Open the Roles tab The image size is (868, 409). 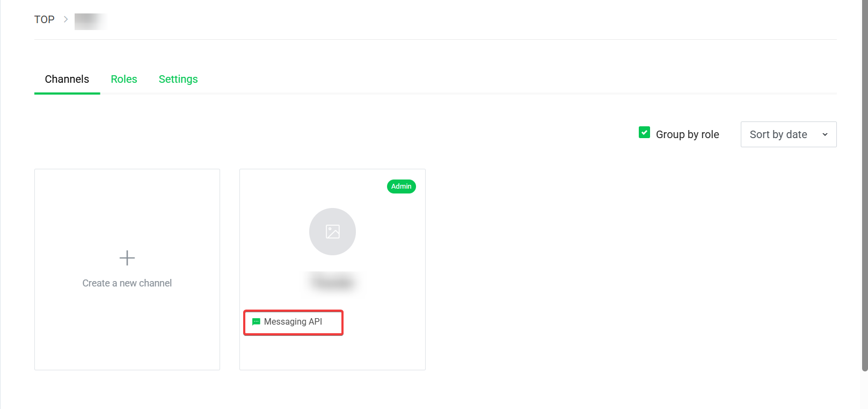124,80
